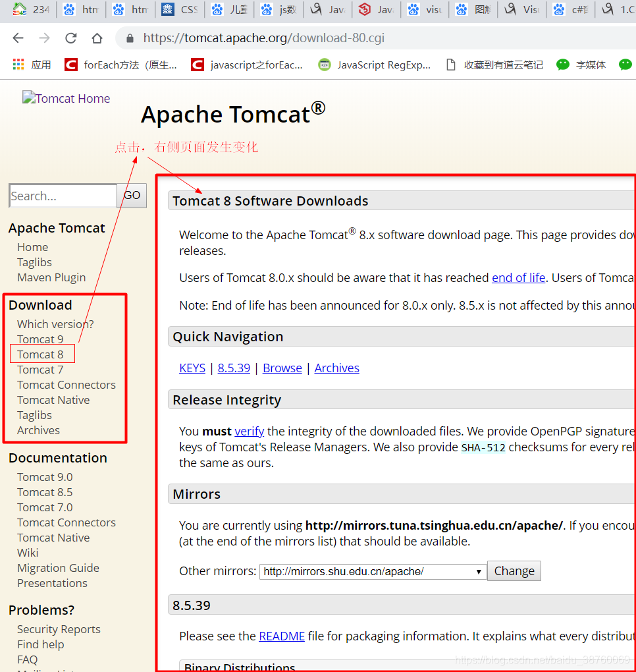Viewport: 636px width, 672px height.
Task: Click the browser forward arrow
Action: tap(45, 38)
